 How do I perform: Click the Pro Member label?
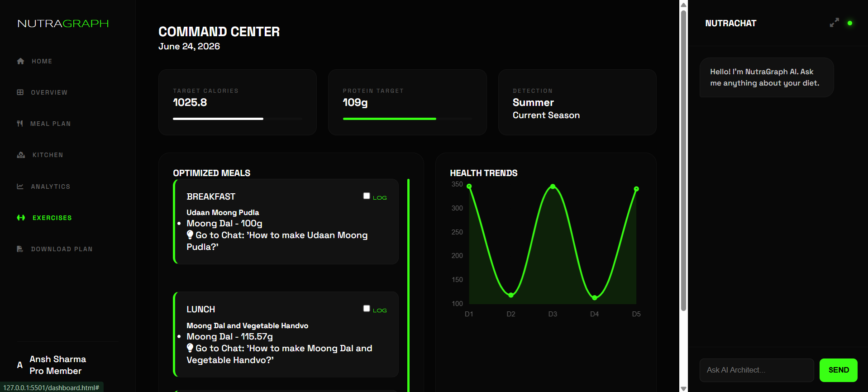pos(55,371)
